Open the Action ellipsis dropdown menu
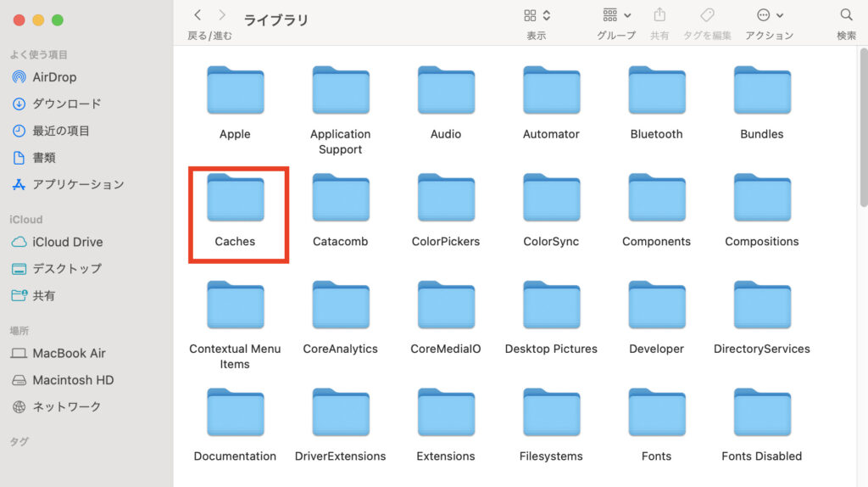This screenshot has height=487, width=868. 770,15
